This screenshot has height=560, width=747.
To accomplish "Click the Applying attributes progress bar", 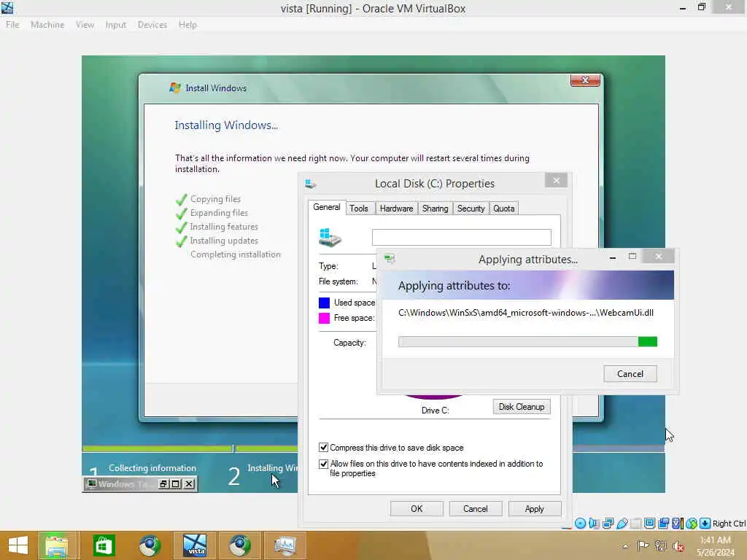I will tap(527, 341).
